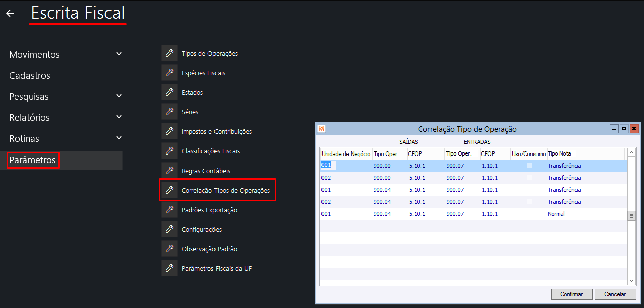Open the Configurações parameter
This screenshot has height=308, width=644.
coord(201,229)
